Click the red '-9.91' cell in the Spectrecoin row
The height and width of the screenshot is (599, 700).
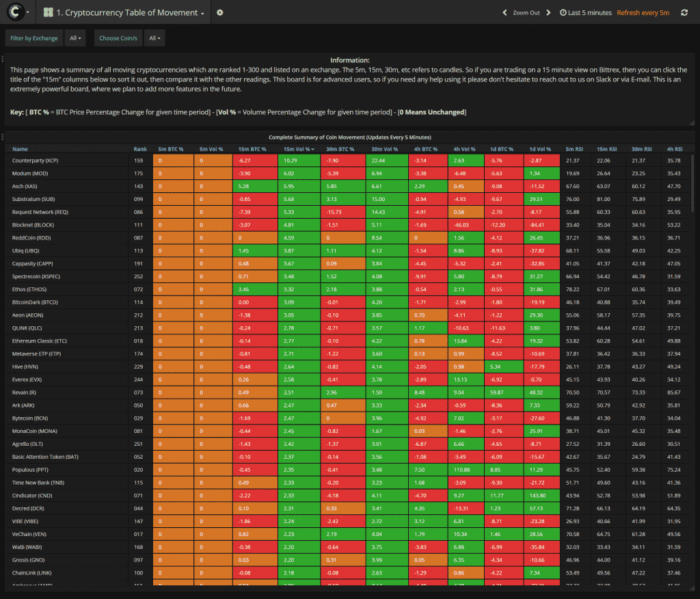click(428, 276)
